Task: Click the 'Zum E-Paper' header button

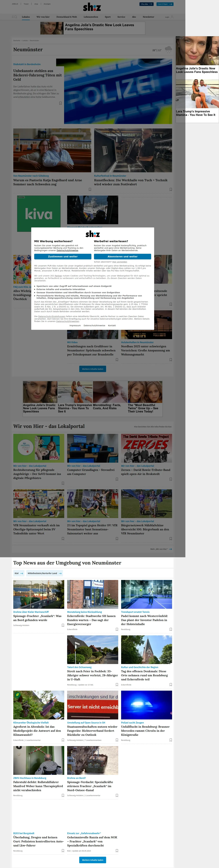Action: point(165,4)
